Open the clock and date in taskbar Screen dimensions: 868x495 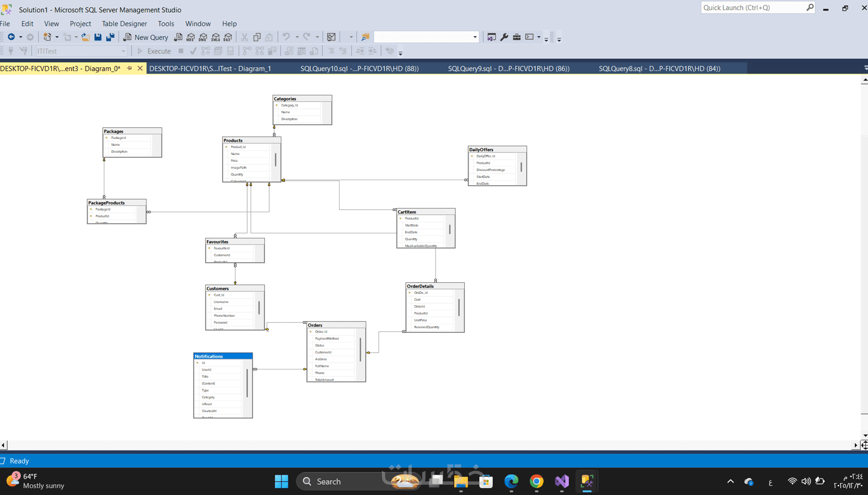pos(848,481)
